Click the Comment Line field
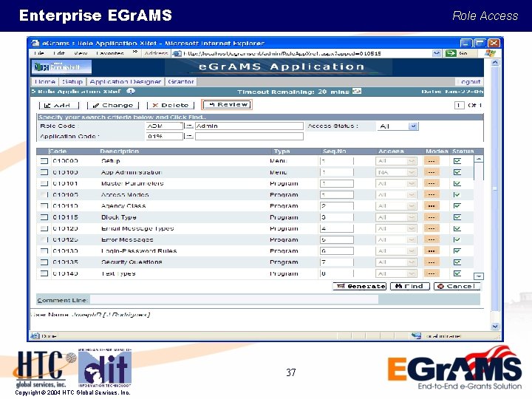 coord(234,299)
